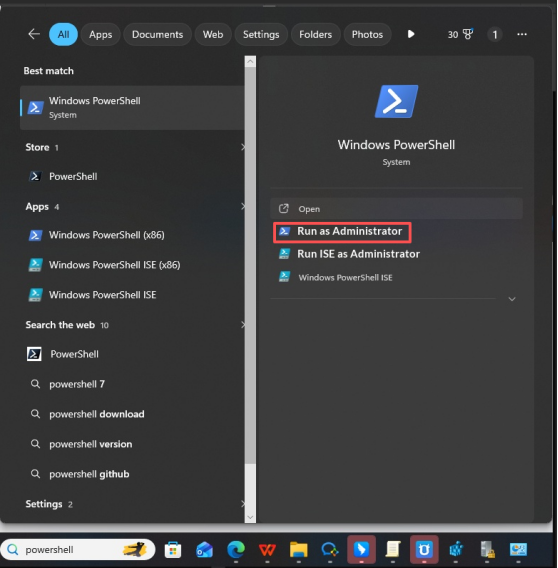The width and height of the screenshot is (558, 568).
Task: Show more filters with the play arrow
Action: pos(411,34)
